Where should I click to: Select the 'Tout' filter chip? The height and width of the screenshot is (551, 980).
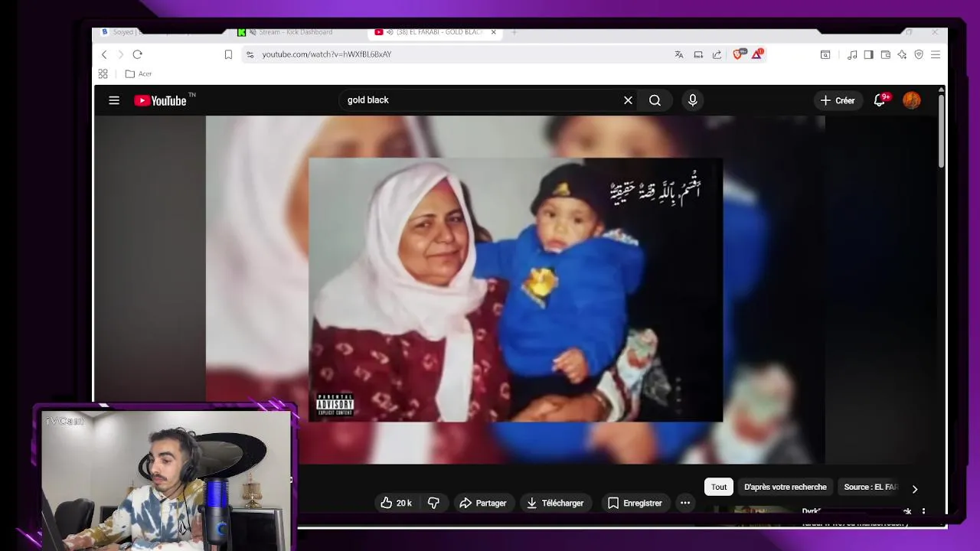(719, 487)
